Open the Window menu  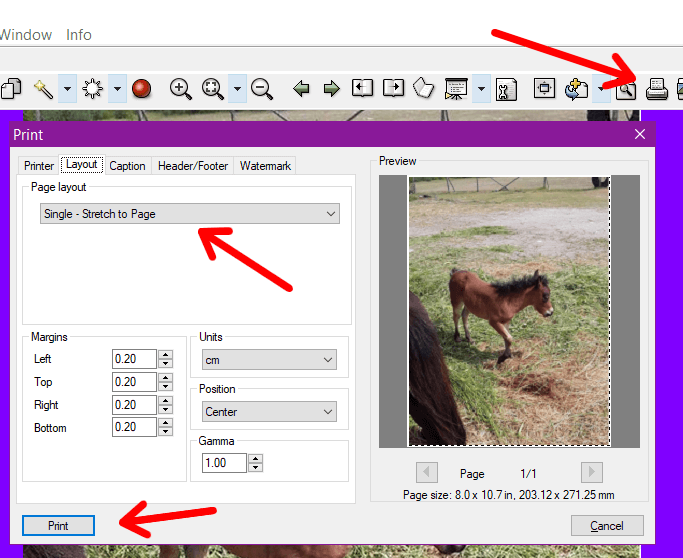click(26, 35)
